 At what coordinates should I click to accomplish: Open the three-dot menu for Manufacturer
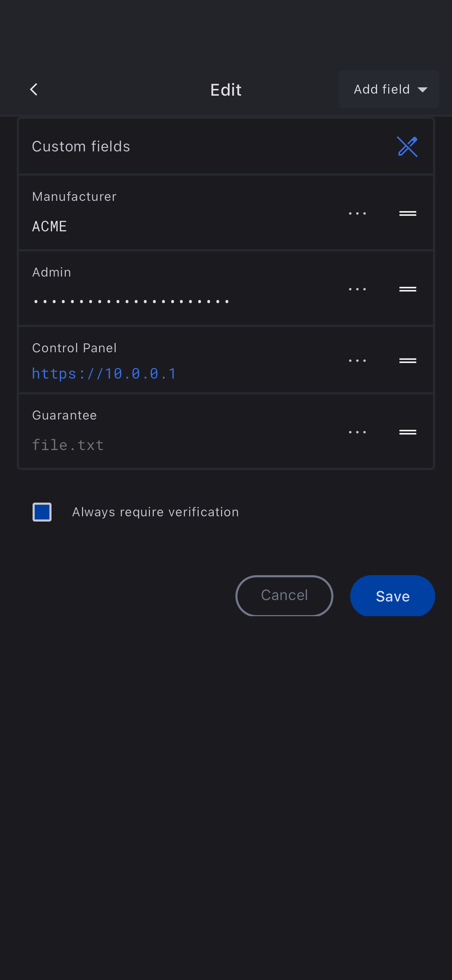tap(357, 213)
